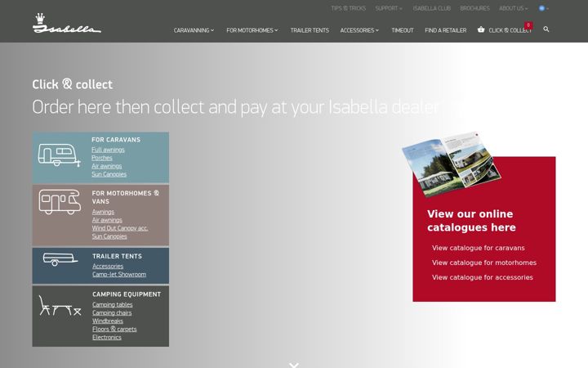View catalogue for motorhomes

click(x=484, y=263)
